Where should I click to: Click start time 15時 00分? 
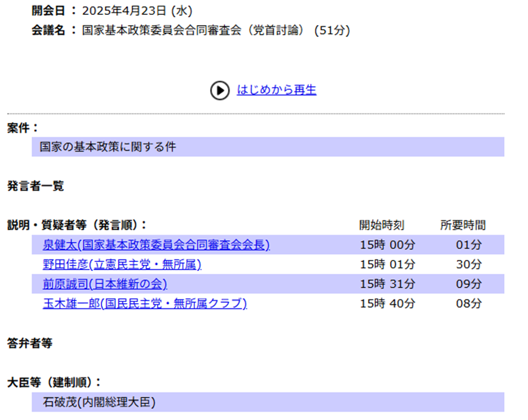387,245
